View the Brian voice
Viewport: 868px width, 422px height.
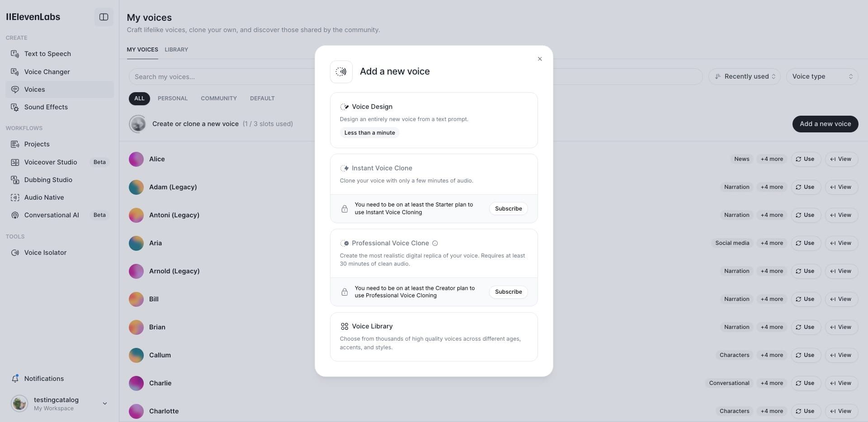point(841,327)
